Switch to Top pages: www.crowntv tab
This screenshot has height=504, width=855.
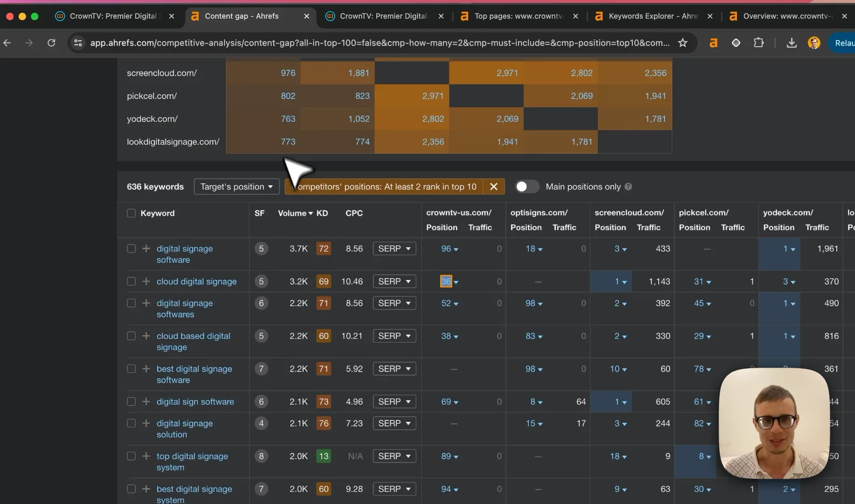click(x=519, y=16)
